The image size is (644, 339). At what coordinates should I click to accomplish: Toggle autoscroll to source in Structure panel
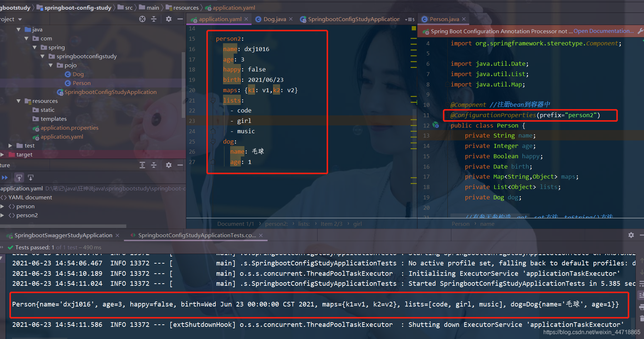pyautogui.click(x=19, y=178)
